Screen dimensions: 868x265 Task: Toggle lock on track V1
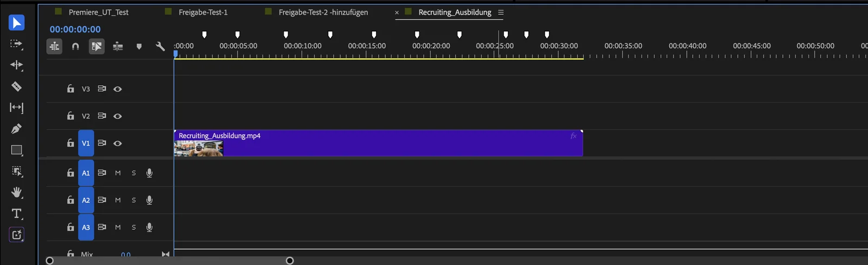pyautogui.click(x=71, y=143)
